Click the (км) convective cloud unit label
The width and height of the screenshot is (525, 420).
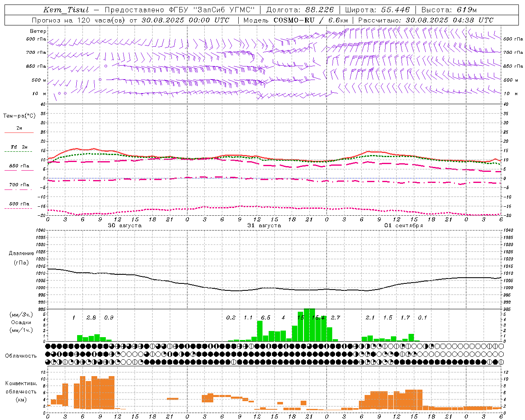coord(21,399)
